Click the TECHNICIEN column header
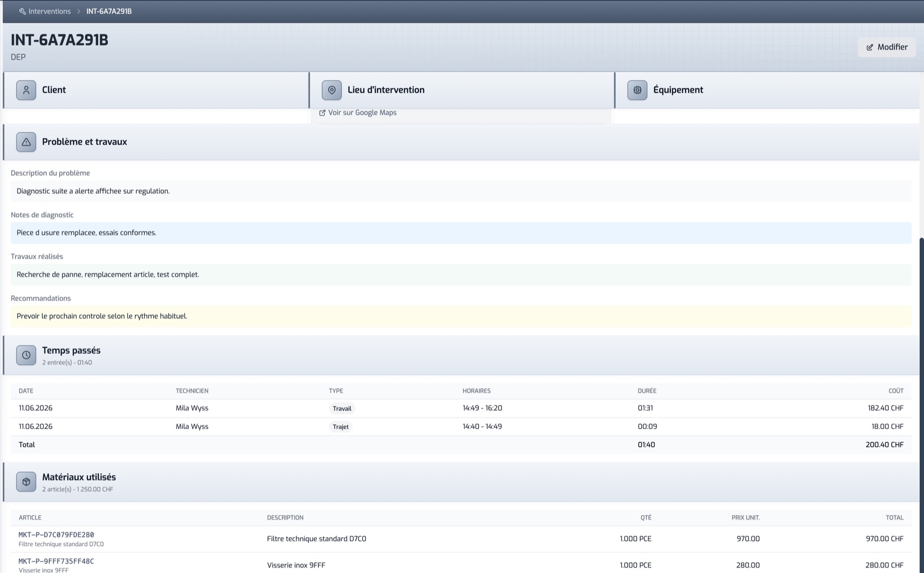 (x=192, y=391)
